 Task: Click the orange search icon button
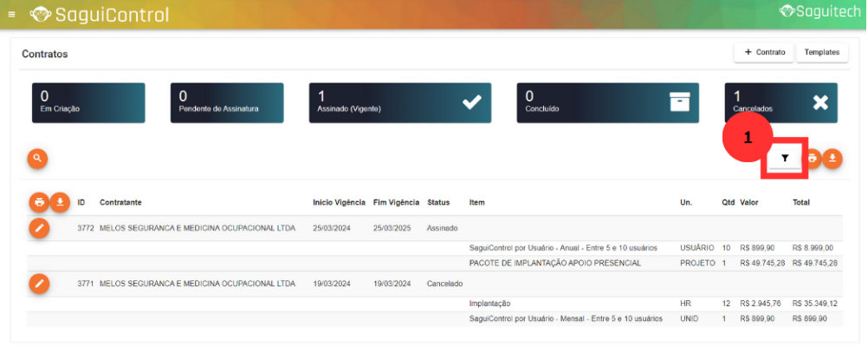point(37,158)
